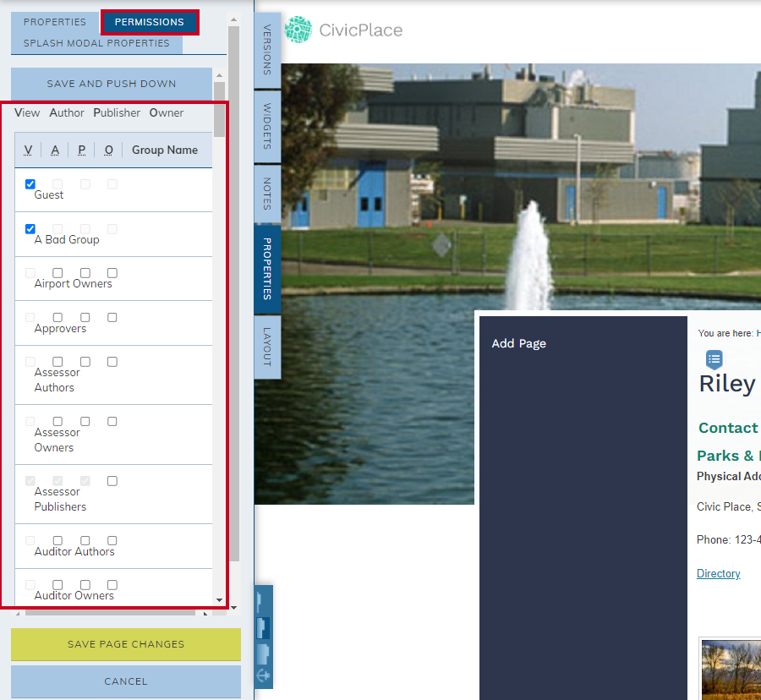Screen dimensions: 761x700
Task: Check Publisher permission for Assessor Owners
Action: coord(85,422)
